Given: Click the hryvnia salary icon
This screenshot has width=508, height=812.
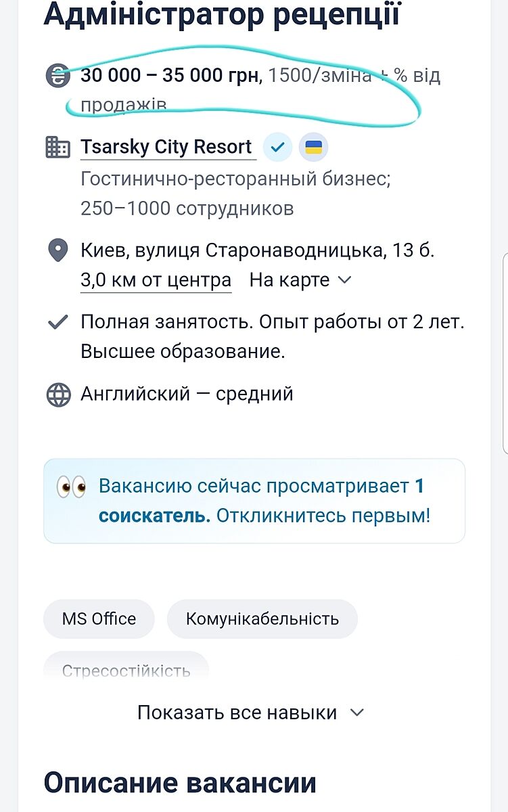Looking at the screenshot, I should point(58,75).
